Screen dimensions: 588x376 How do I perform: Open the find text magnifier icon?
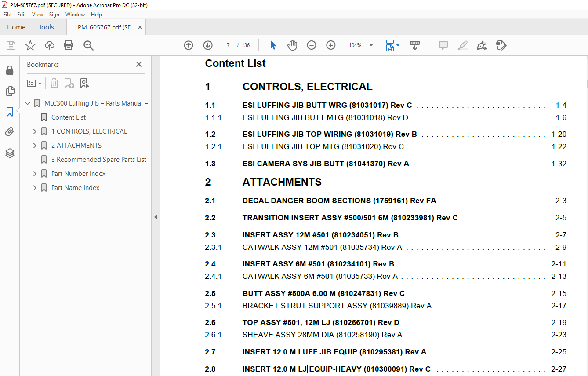click(88, 45)
